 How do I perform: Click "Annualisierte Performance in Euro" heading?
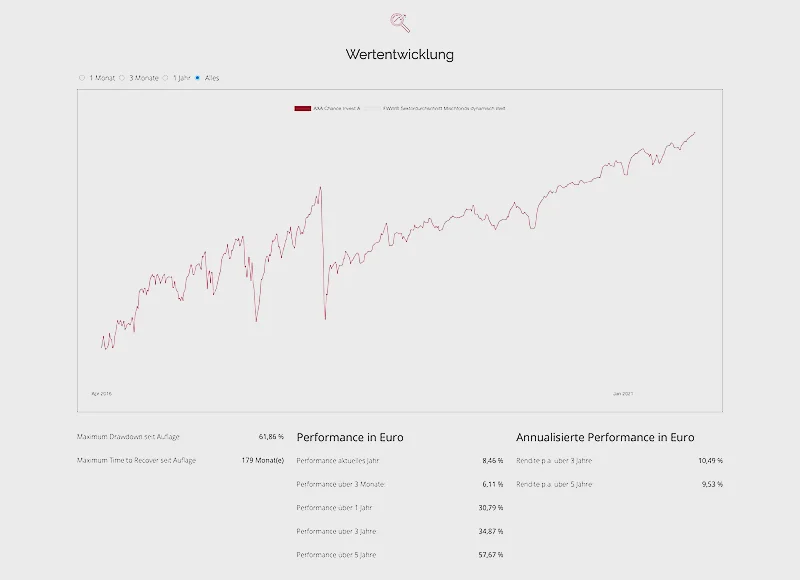[x=605, y=437]
